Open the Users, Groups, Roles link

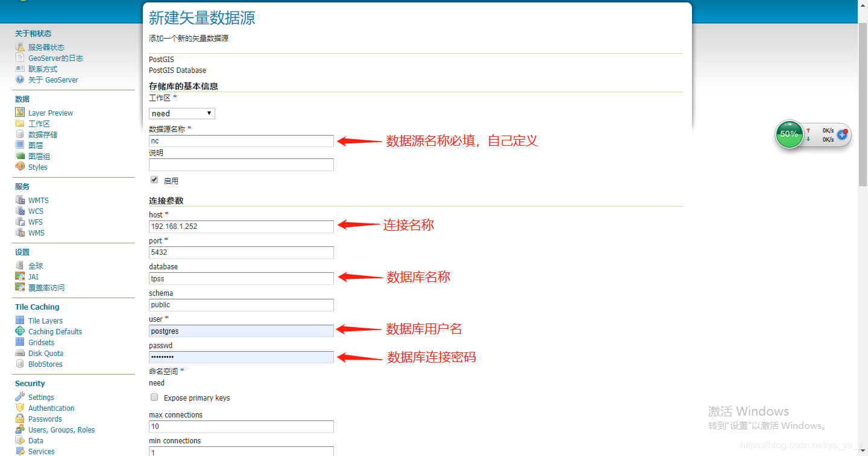pos(61,429)
